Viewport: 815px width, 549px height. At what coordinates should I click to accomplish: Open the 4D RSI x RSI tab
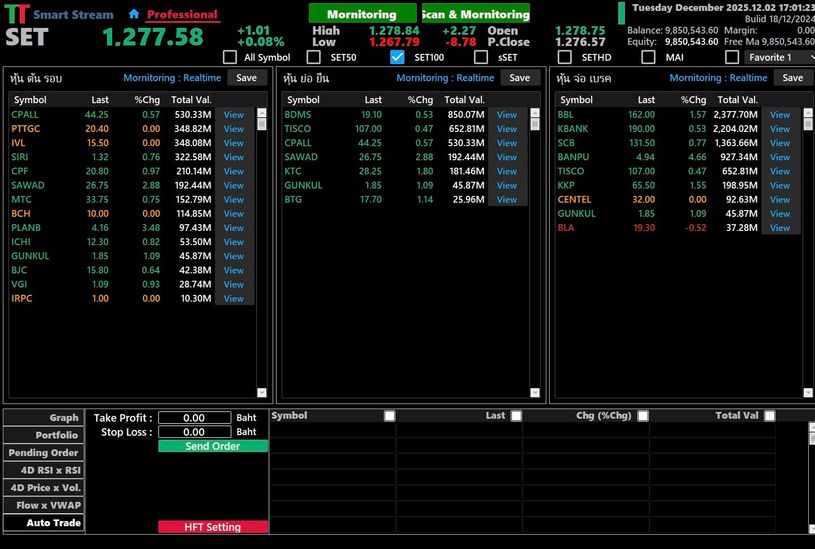pyautogui.click(x=42, y=470)
